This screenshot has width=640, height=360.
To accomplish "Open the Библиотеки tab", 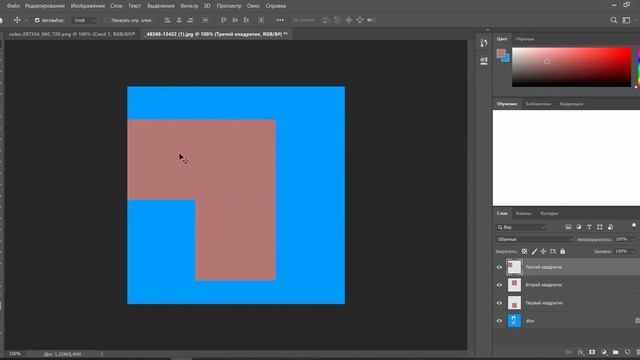I will 538,104.
